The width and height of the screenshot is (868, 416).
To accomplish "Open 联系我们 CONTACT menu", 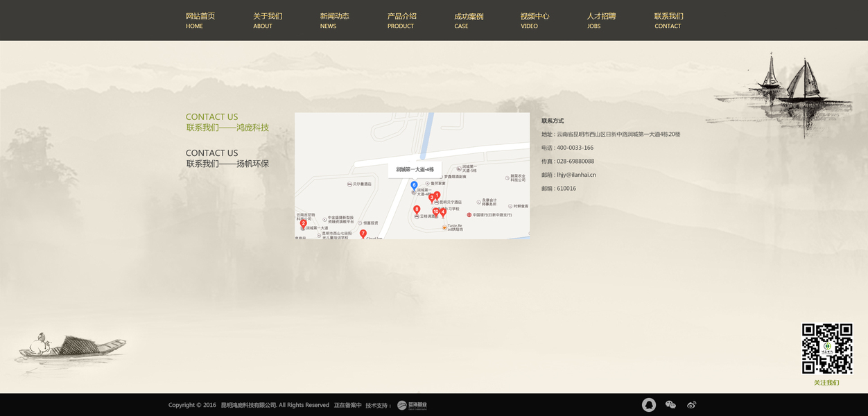I will [669, 20].
